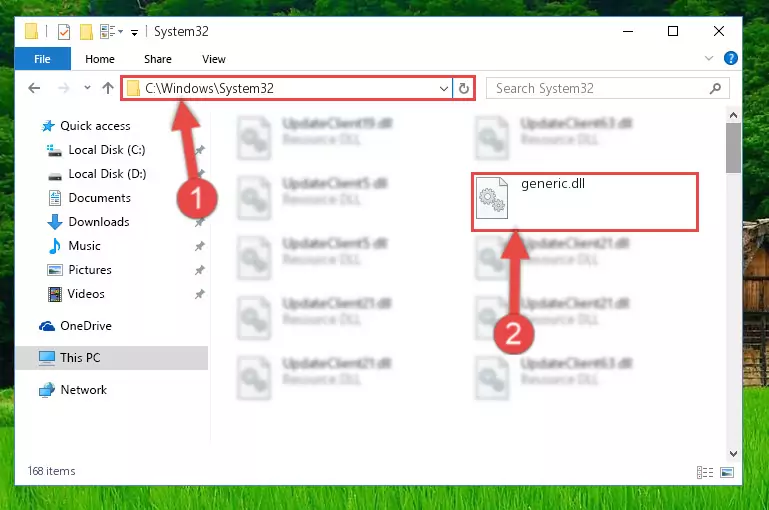The height and width of the screenshot is (510, 769).
Task: Close the System32 window
Action: pyautogui.click(x=718, y=31)
